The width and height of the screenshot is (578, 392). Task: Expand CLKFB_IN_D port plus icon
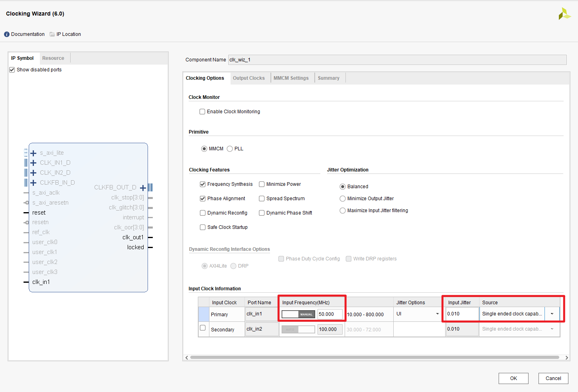34,183
